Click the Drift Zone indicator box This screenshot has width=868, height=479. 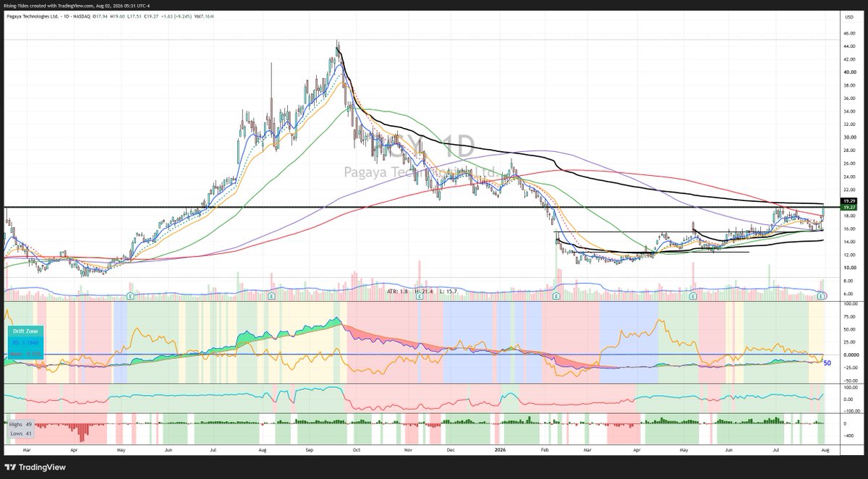pyautogui.click(x=24, y=342)
